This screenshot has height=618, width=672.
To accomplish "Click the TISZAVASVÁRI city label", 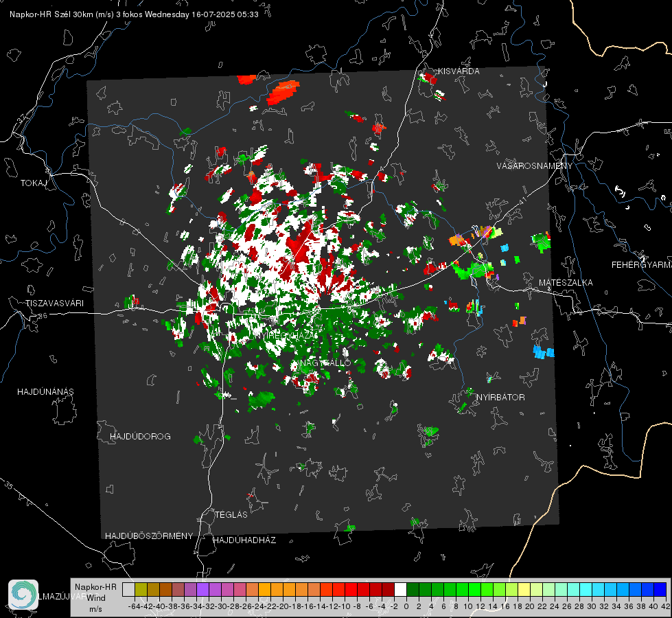I will coord(54,304).
